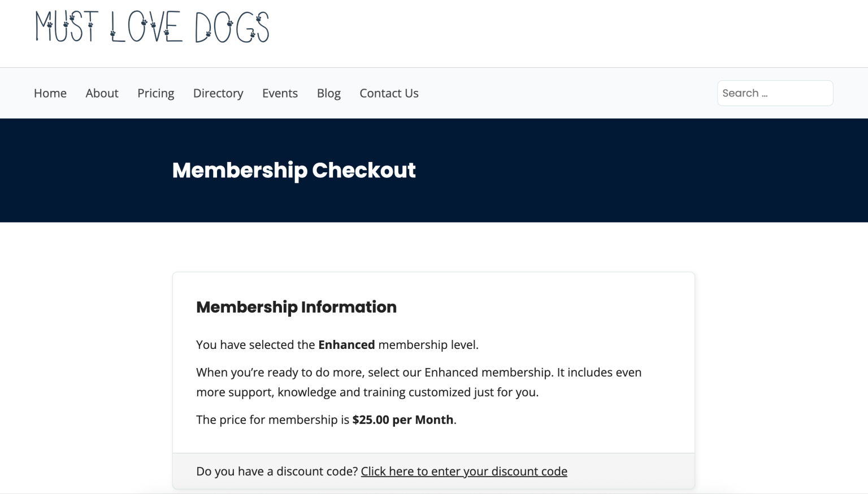
Task: Click the search input field
Action: (775, 93)
